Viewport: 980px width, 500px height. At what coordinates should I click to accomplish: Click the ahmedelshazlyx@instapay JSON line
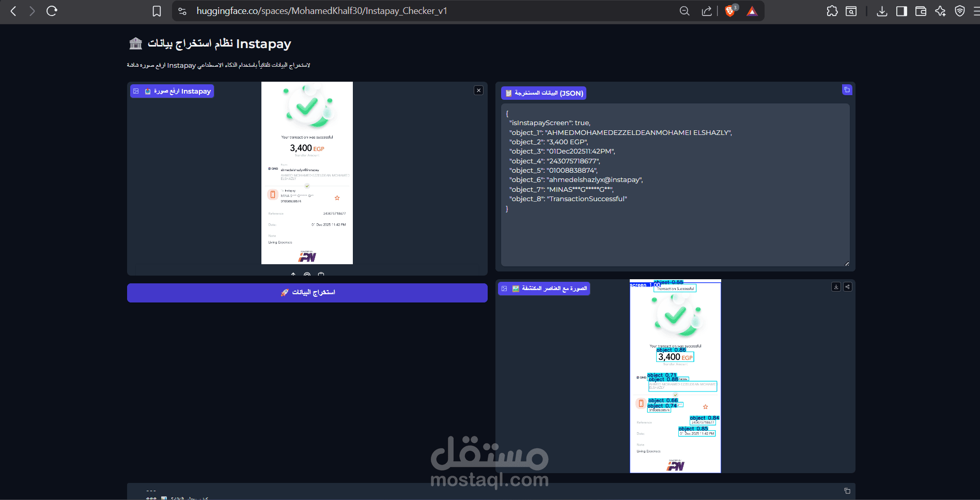(576, 180)
